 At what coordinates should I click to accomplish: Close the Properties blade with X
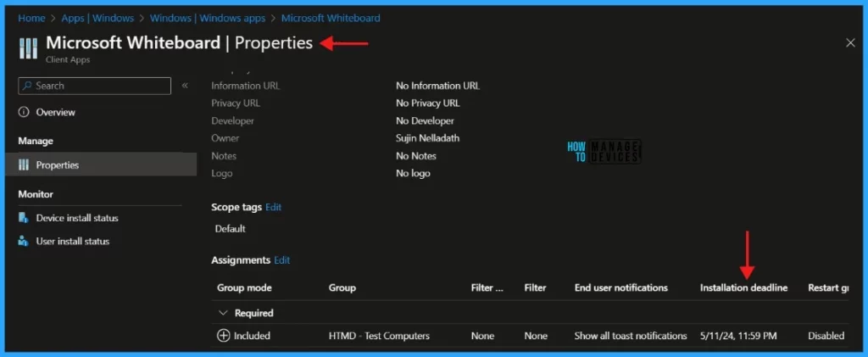click(x=850, y=43)
